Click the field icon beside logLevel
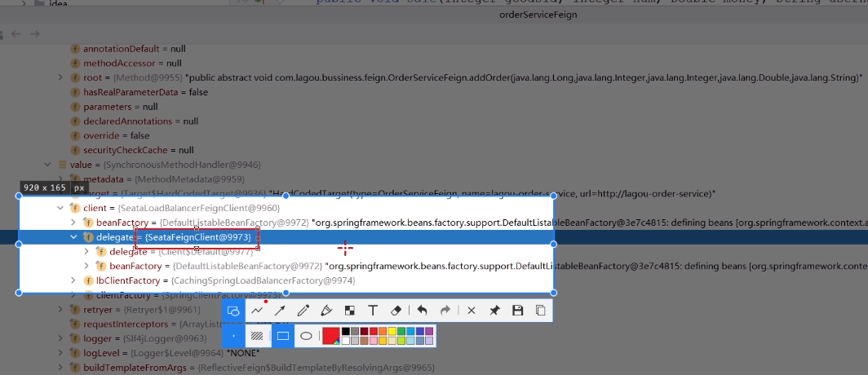 point(75,353)
